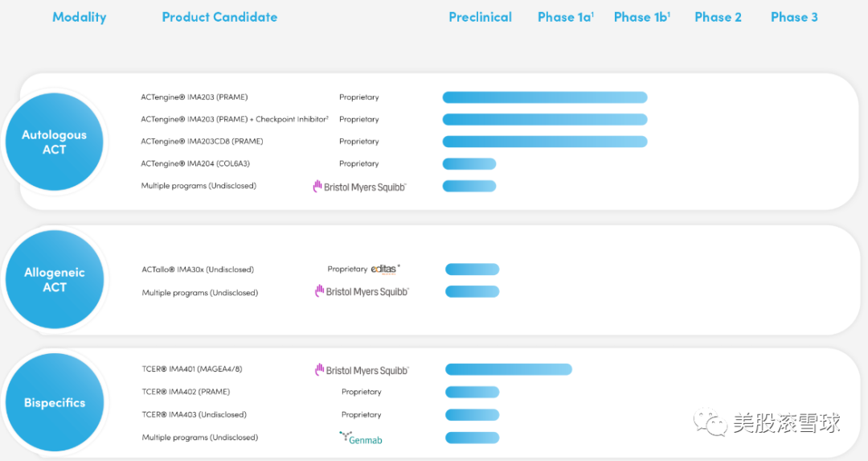Screen dimensions: 868x461
Task: Click the Bispecifics circle badge
Action: (x=54, y=402)
